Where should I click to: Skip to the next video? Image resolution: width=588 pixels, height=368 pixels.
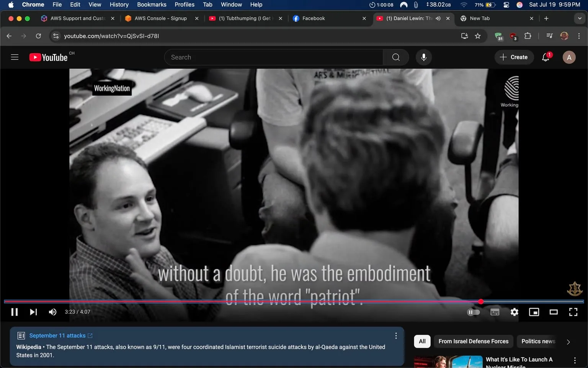(x=33, y=312)
